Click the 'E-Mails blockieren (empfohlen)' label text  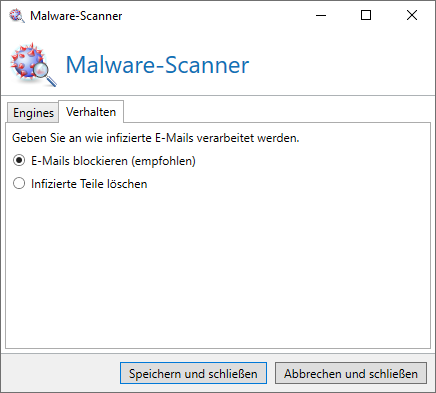tap(113, 161)
